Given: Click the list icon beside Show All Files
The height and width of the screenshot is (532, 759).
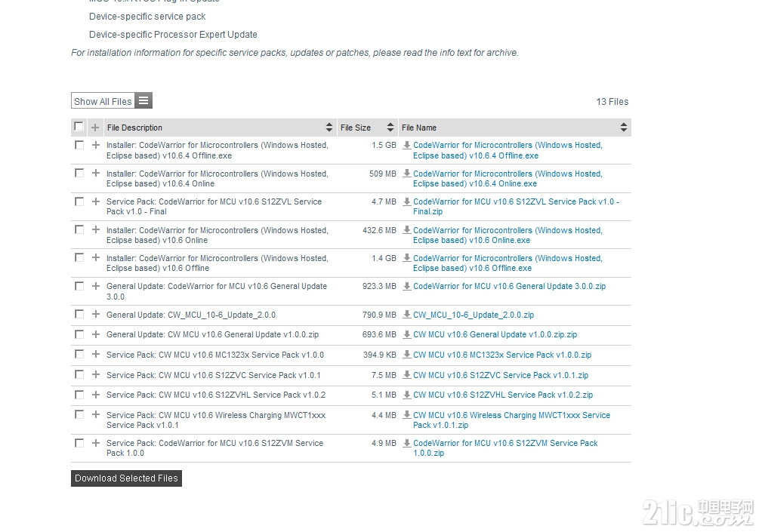Looking at the screenshot, I should pos(143,100).
